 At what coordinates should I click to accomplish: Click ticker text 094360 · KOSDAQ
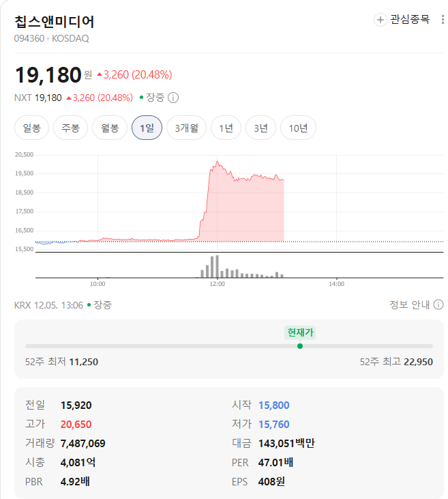52,38
